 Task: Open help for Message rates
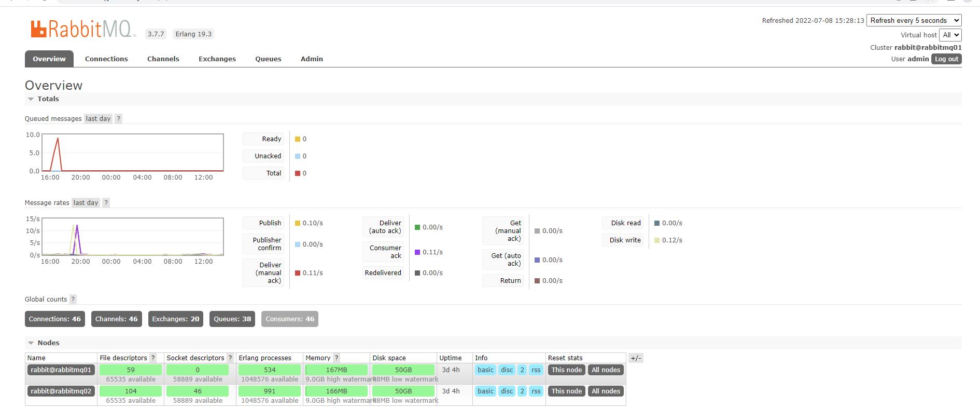pyautogui.click(x=106, y=202)
